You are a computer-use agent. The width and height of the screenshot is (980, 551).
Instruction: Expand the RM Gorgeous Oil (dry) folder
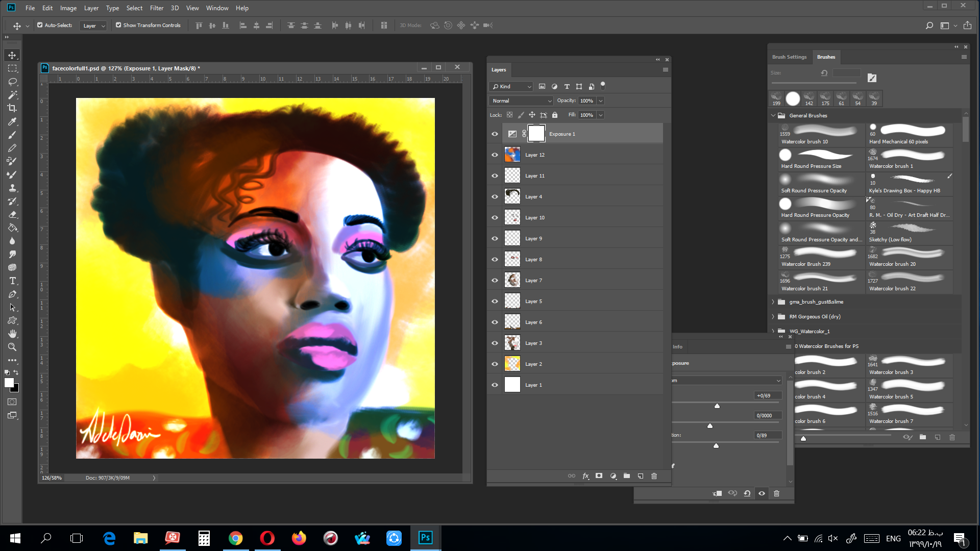[x=773, y=317]
